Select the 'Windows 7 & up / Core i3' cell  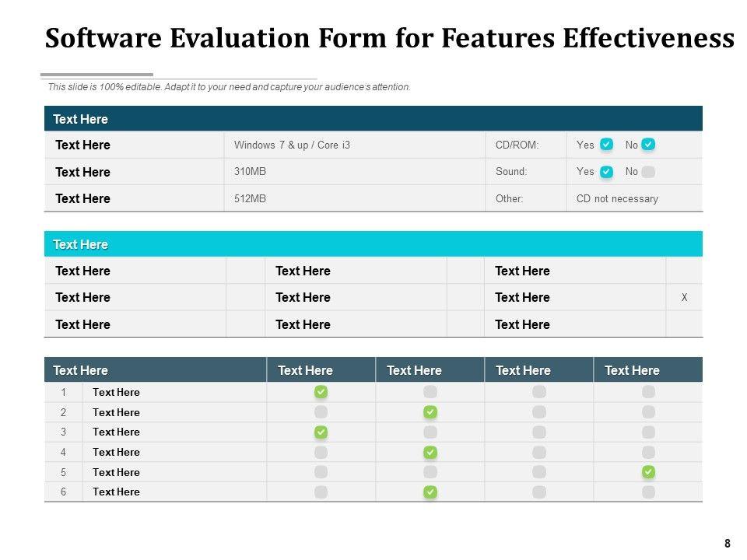(x=292, y=145)
